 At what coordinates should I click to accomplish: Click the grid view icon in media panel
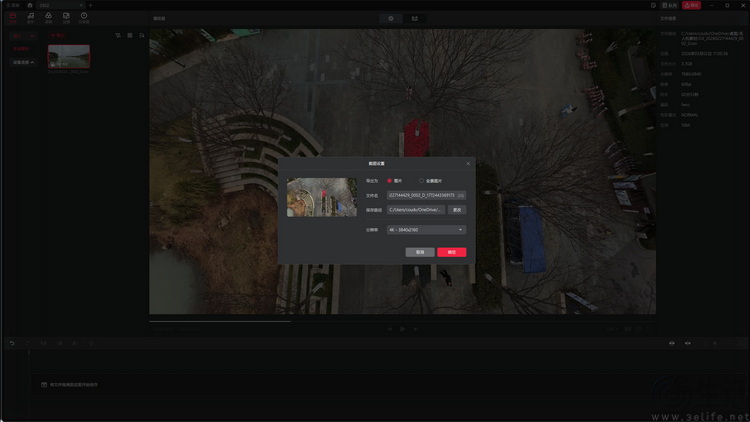coord(130,36)
